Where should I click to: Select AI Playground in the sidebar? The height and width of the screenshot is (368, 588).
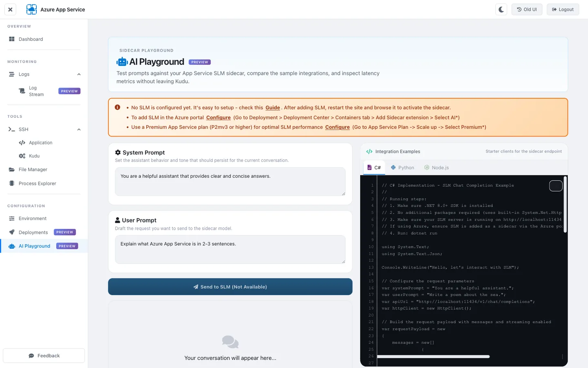point(44,246)
